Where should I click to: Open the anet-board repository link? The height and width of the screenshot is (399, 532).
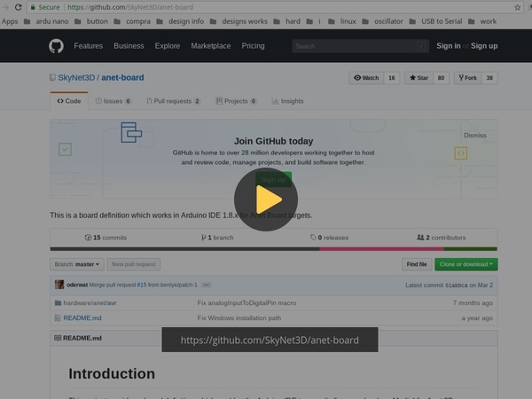click(x=122, y=78)
